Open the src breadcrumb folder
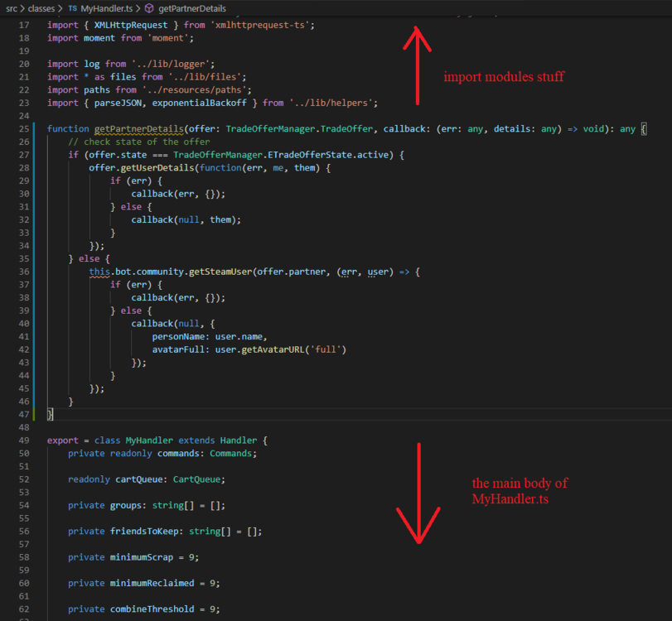 pyautogui.click(x=11, y=8)
